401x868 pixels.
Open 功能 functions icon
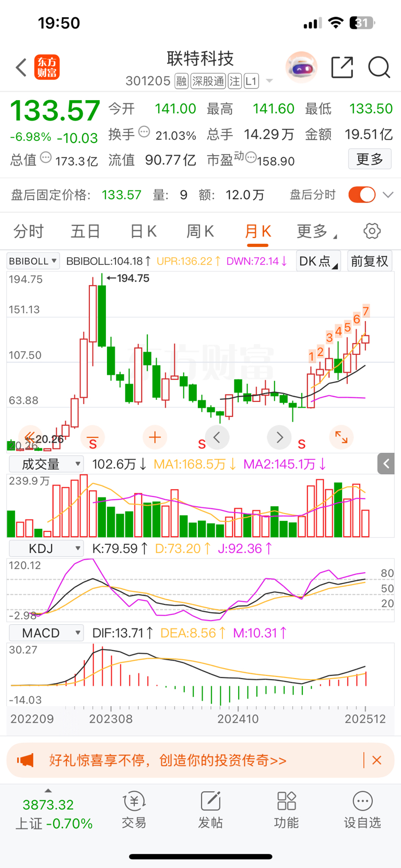tap(287, 810)
